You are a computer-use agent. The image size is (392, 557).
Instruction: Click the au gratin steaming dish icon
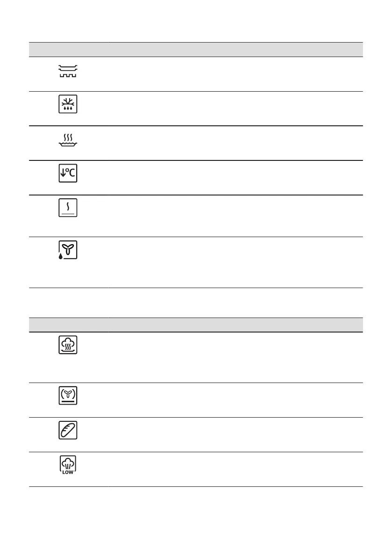pos(68,140)
